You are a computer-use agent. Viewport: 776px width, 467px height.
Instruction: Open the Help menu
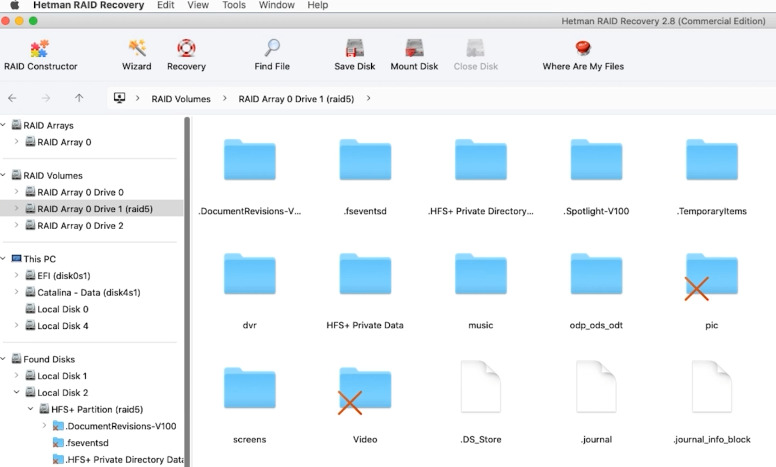coord(318,5)
